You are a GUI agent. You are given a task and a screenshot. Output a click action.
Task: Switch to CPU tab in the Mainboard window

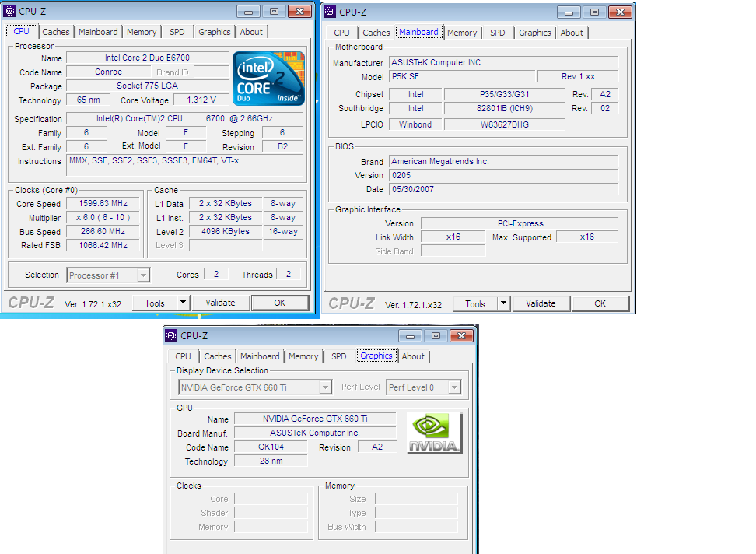pos(342,33)
